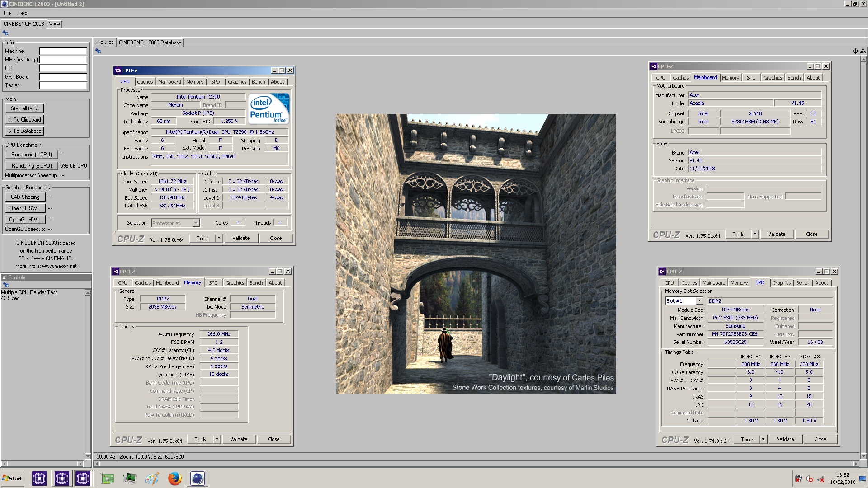868x488 pixels.
Task: Click the Tester input field
Action: click(63, 85)
